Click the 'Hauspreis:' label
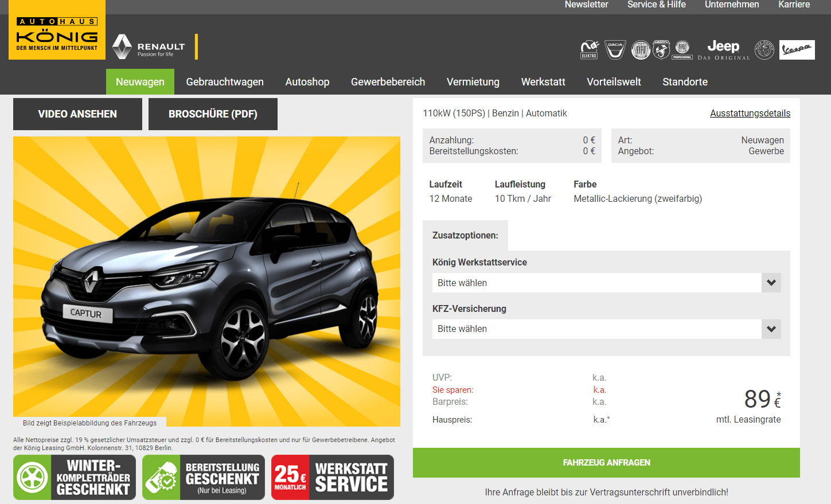This screenshot has height=504, width=831. [452, 420]
